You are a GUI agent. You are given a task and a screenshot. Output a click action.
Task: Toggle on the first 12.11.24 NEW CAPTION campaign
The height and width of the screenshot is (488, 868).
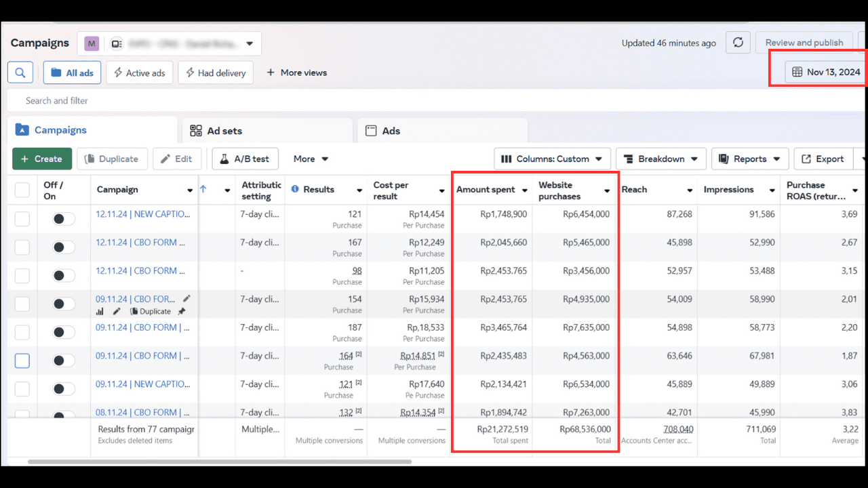(x=64, y=219)
